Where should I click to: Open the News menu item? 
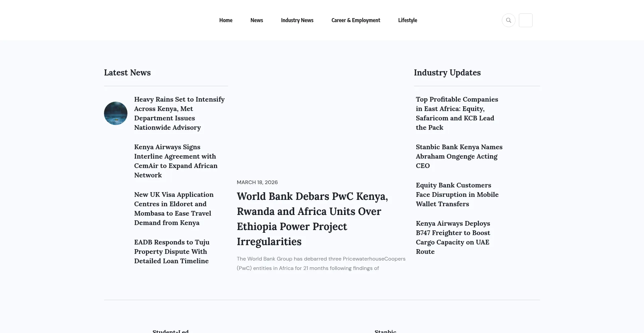pyautogui.click(x=257, y=20)
